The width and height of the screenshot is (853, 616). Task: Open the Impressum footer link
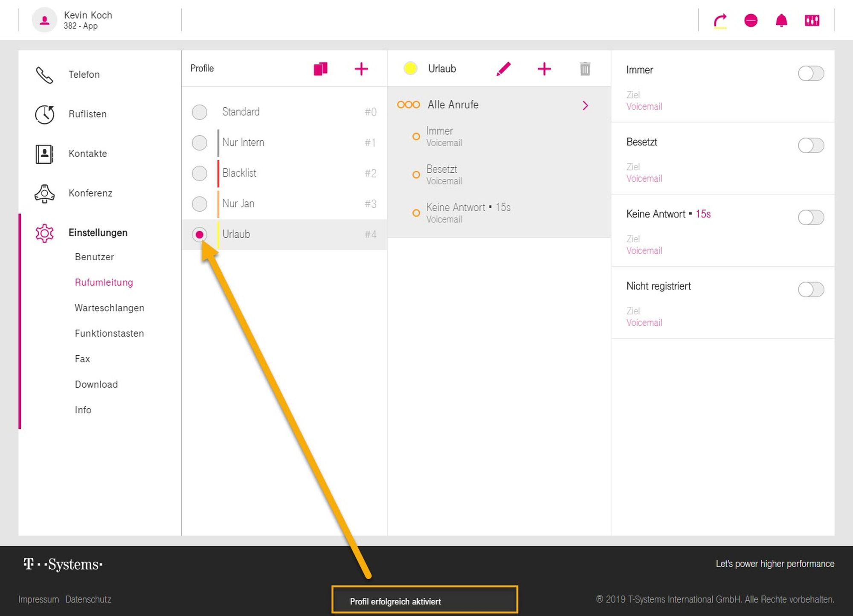tap(38, 599)
